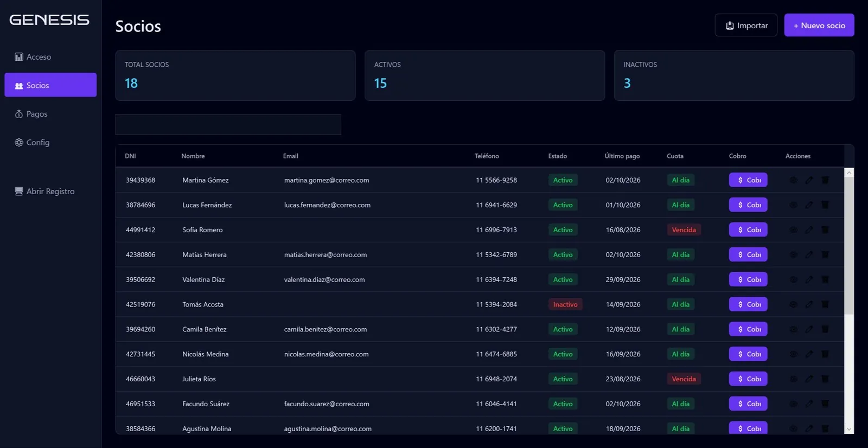
Task: Click the view eye icon for Martina Gómez
Action: coord(793,180)
